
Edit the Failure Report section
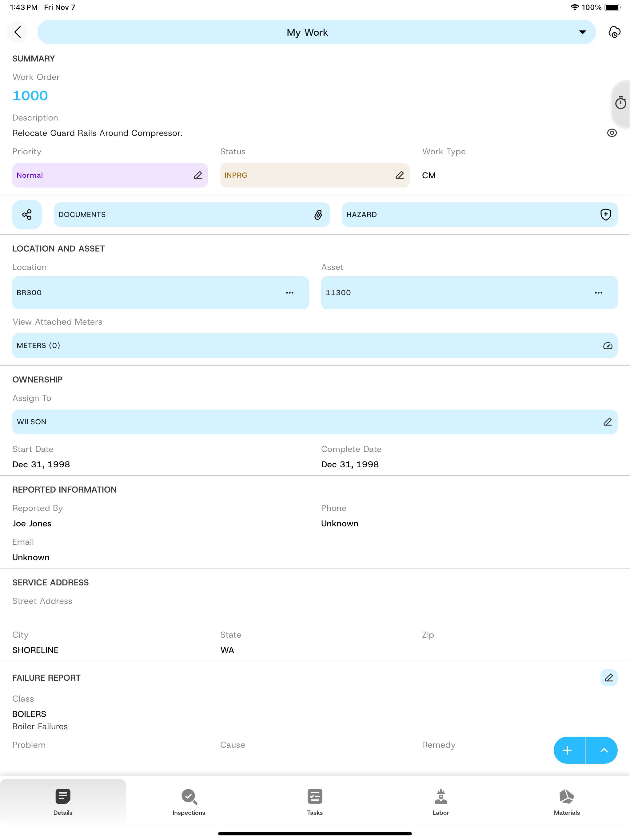(609, 678)
